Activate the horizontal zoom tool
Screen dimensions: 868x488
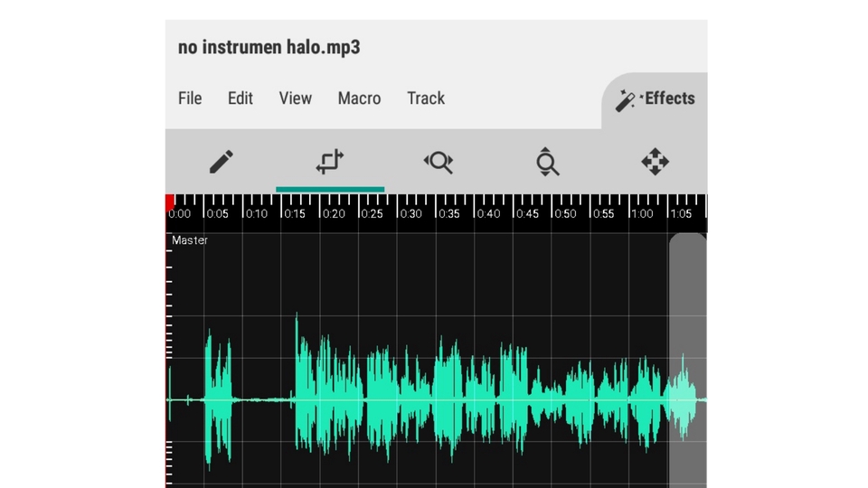(439, 162)
